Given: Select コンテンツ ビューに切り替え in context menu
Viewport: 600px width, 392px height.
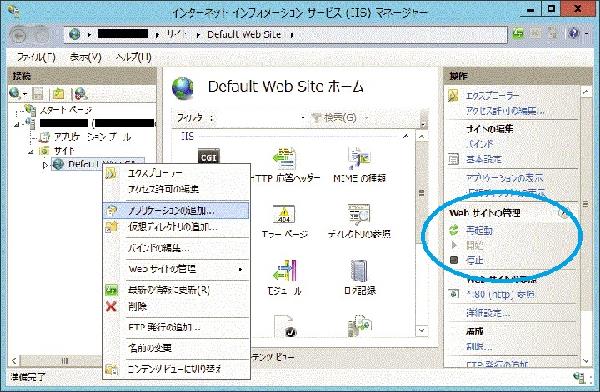Looking at the screenshot, I should [176, 369].
